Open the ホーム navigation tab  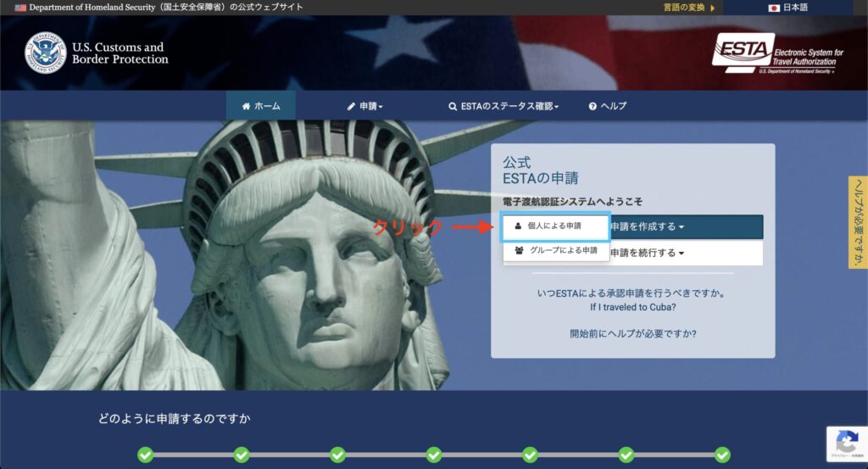(x=260, y=106)
